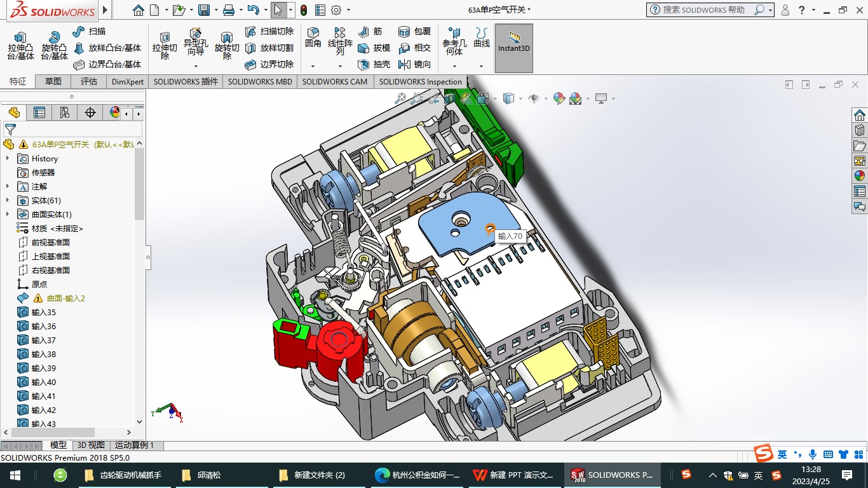This screenshot has width=868, height=488.
Task: Click the zoom to area magnifier icon
Action: (417, 98)
